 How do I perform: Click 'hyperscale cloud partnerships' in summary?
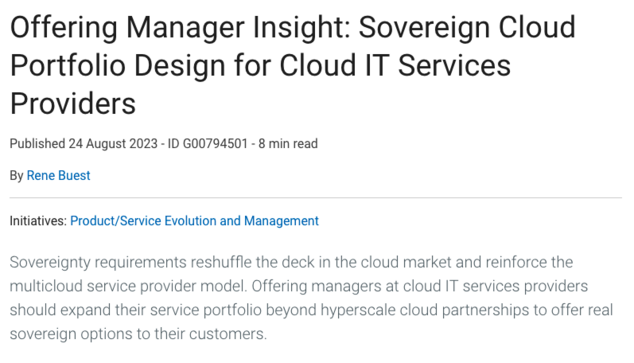425,310
